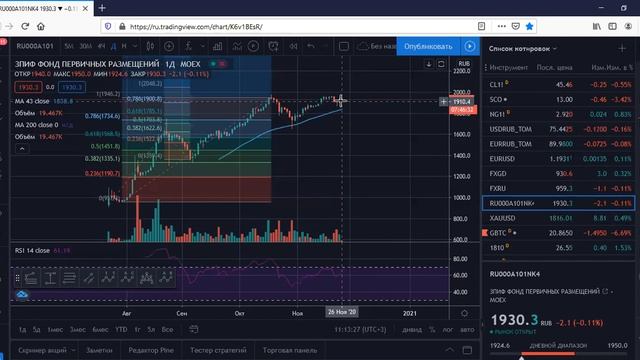Click the blue buy price button

pos(72,87)
